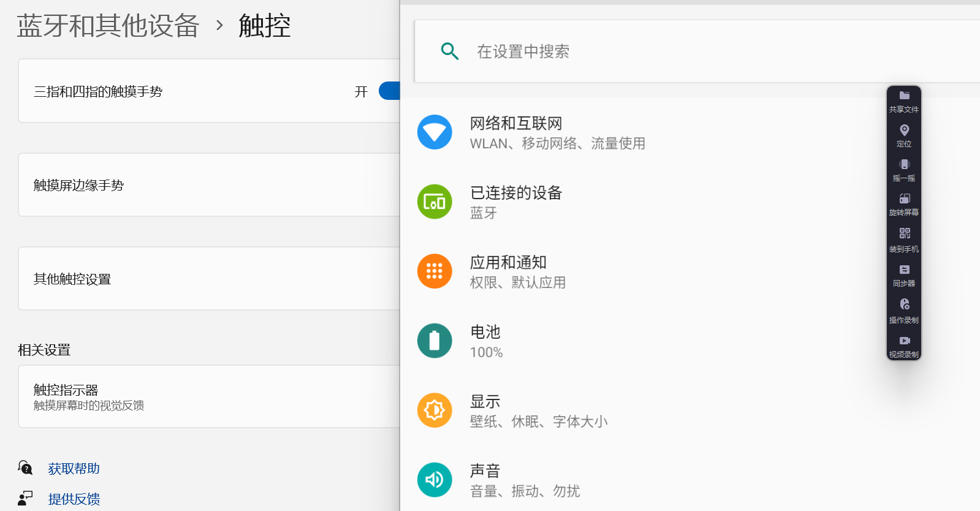Open 已连接的设备 settings entry
The image size is (980, 511).
[x=515, y=202]
